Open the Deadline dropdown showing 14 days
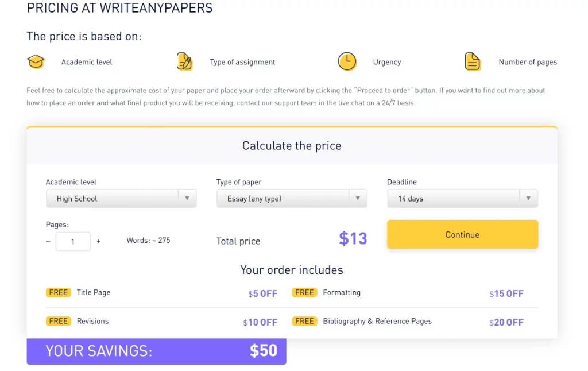The height and width of the screenshot is (371, 588). point(462,198)
